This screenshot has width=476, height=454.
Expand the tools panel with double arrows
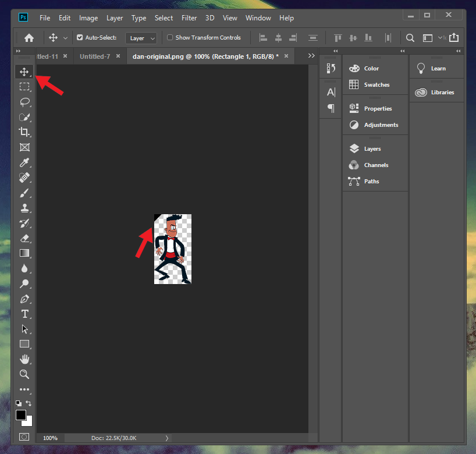(x=18, y=51)
